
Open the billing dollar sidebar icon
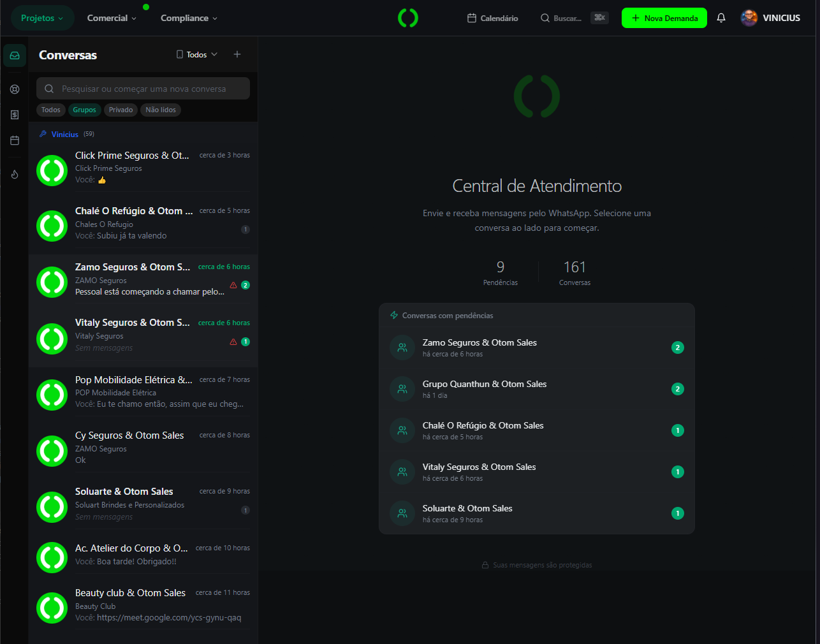[15, 115]
